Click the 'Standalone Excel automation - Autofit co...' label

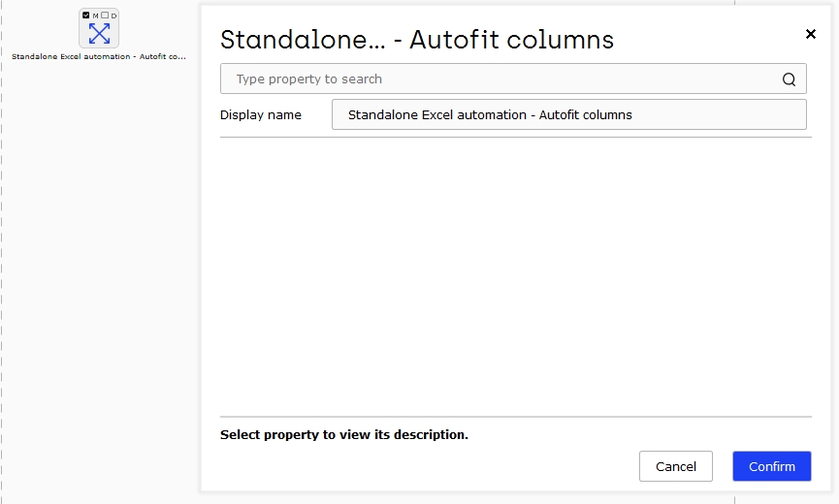99,56
